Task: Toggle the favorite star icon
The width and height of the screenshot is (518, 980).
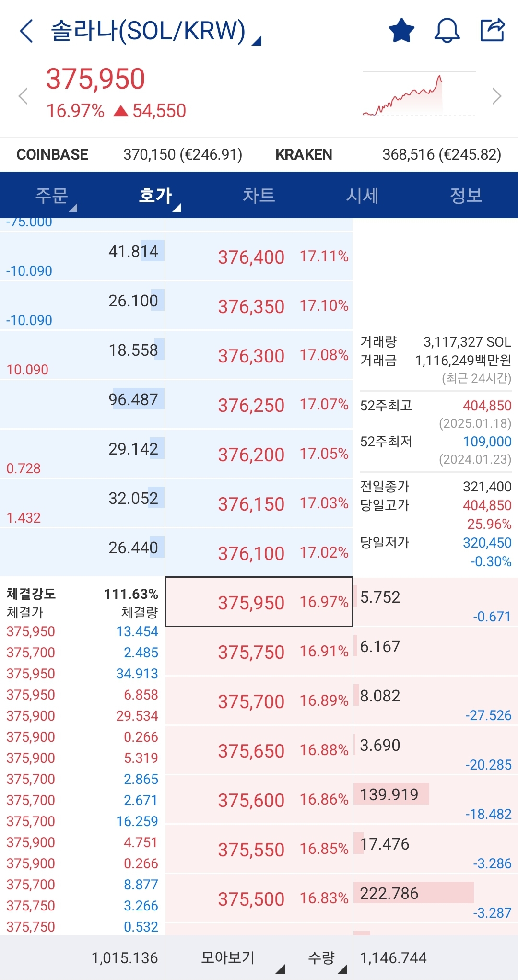Action: click(x=401, y=31)
